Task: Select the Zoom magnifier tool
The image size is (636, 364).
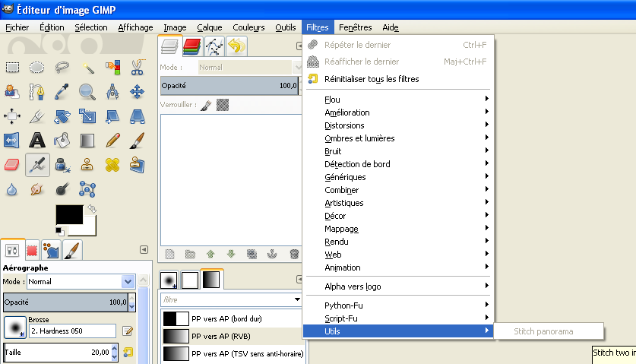Action: click(x=87, y=92)
